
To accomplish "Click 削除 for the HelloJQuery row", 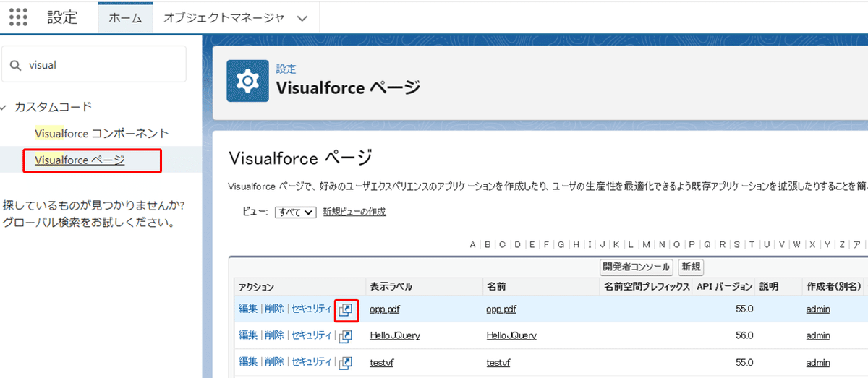I will click(274, 335).
